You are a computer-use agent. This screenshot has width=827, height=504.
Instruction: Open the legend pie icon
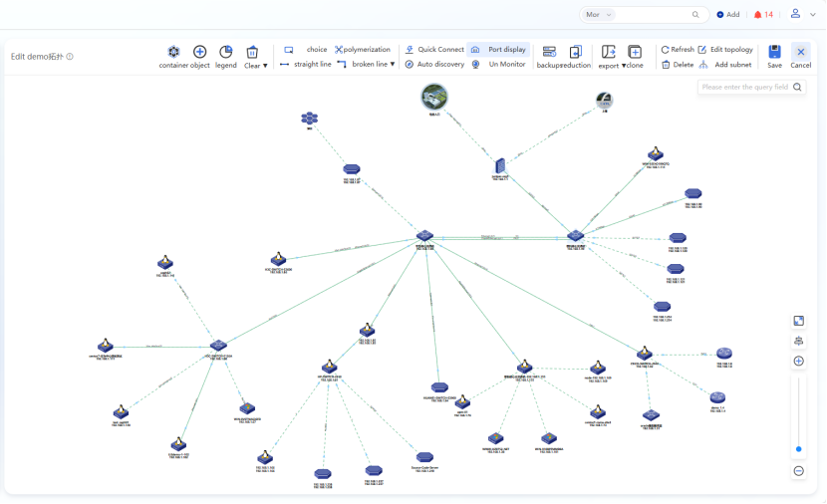226,52
